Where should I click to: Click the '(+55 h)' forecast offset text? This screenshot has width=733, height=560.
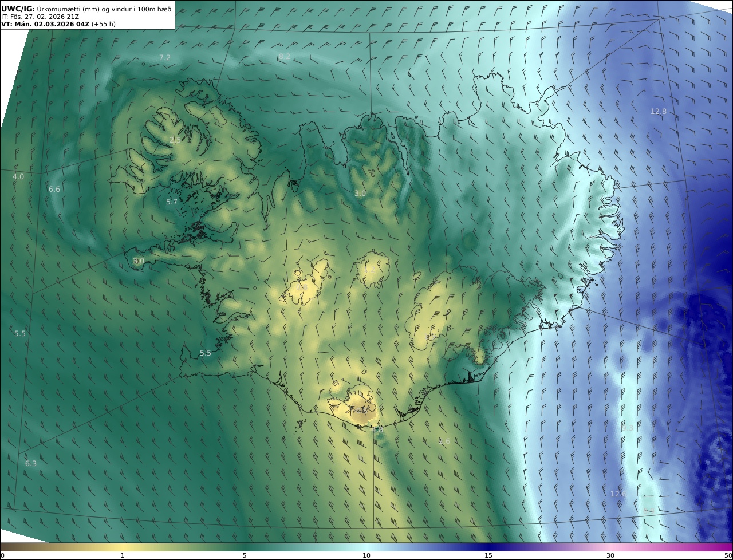[x=104, y=24]
